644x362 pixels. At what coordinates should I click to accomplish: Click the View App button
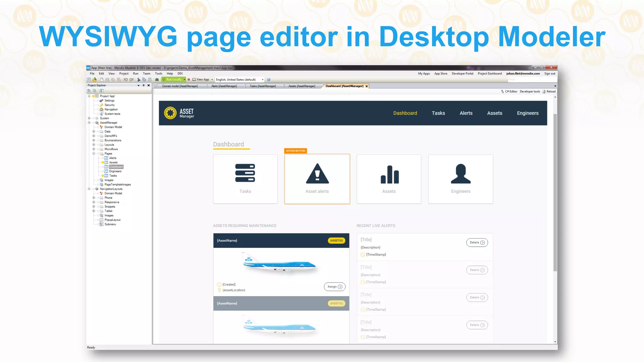coord(201,80)
